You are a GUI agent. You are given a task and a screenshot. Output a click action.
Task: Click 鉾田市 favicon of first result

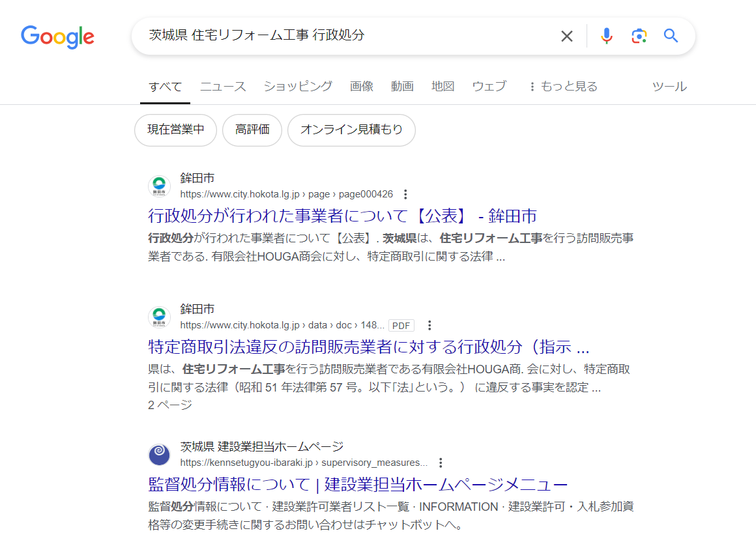pos(159,186)
